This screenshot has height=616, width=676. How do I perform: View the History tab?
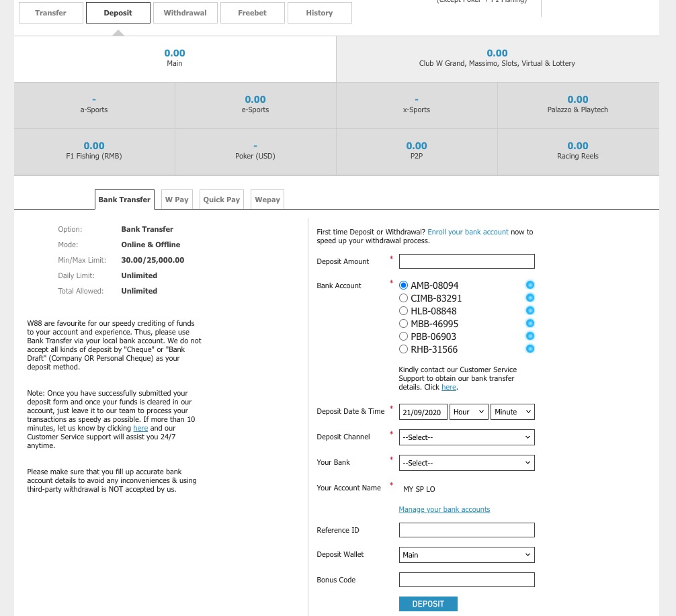[x=319, y=13]
